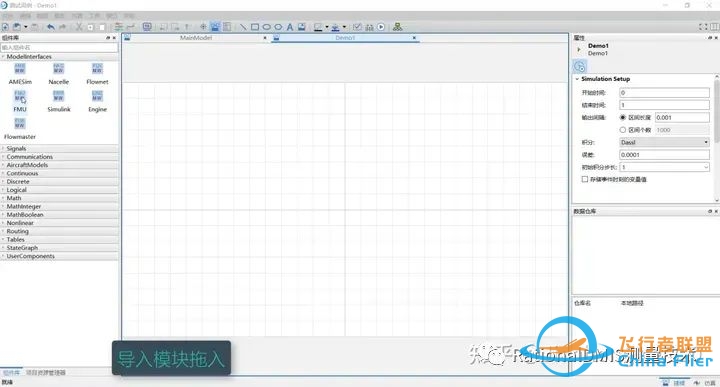
Task: Open the save icon dropdown arrow
Action: point(26,27)
